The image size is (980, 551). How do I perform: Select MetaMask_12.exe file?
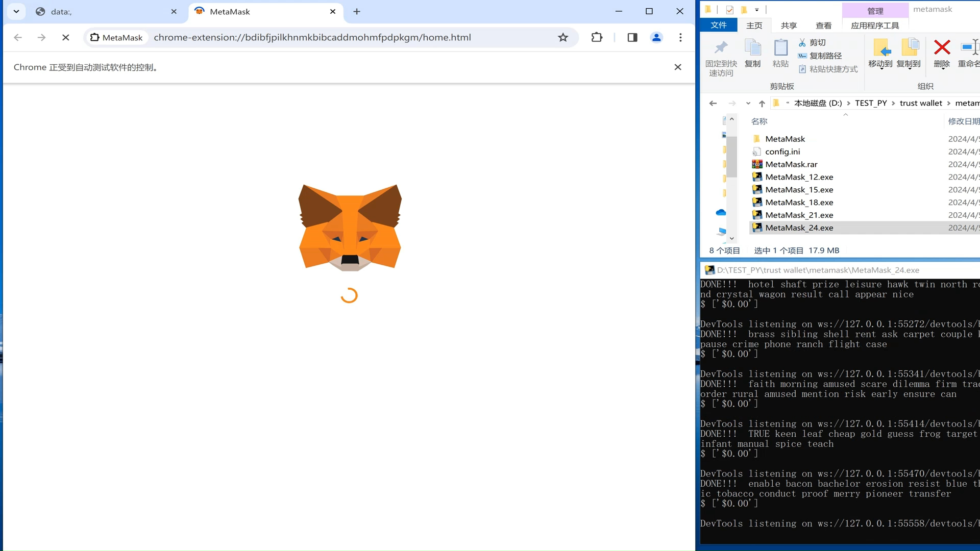coord(799,177)
